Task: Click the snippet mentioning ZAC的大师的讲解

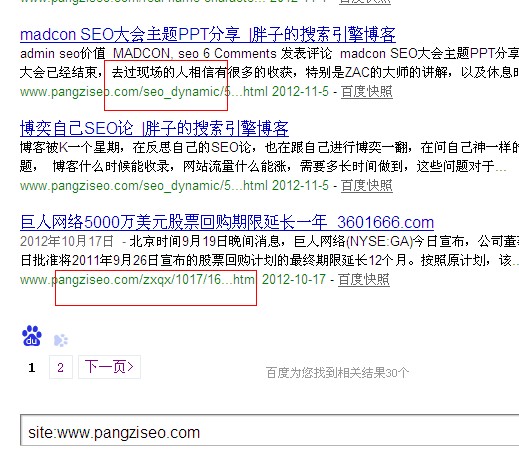Action: (x=269, y=72)
